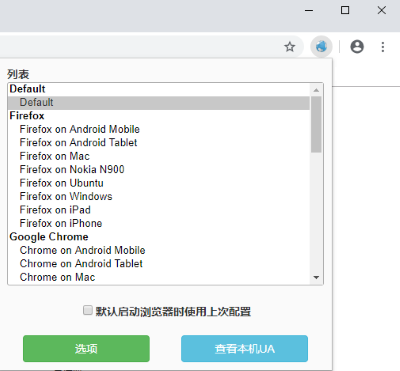Click the list's vertical scrollbar thumb
Screen dimensions: 400x371
[x=316, y=124]
